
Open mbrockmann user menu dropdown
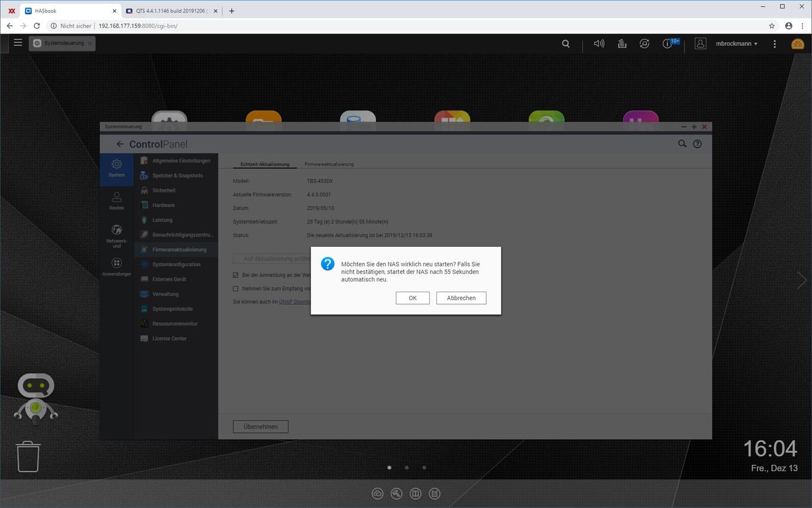[x=737, y=44]
